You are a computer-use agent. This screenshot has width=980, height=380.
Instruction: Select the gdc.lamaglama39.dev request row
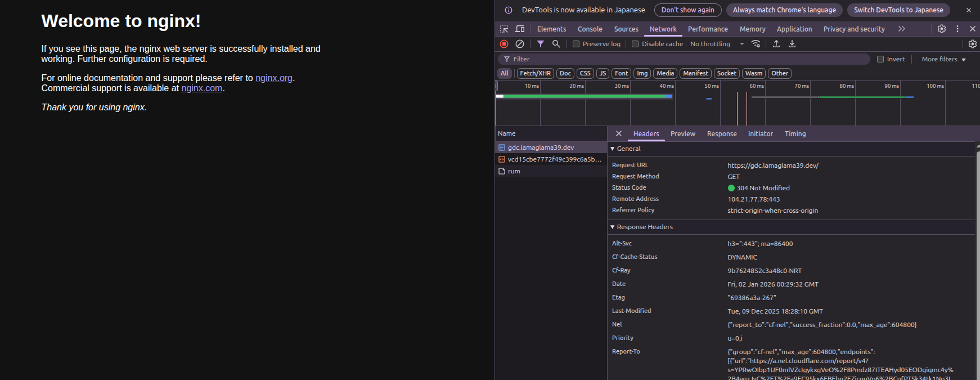pyautogui.click(x=551, y=147)
